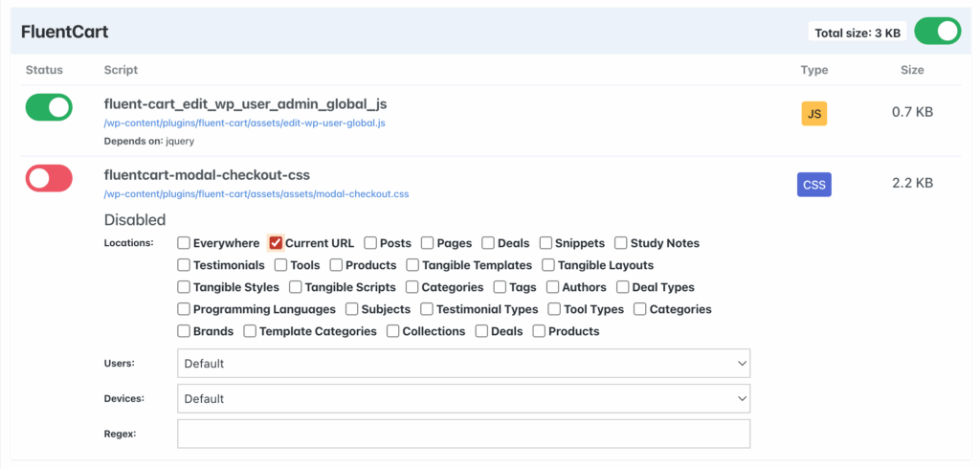Image resolution: width=980 pixels, height=469 pixels.
Task: Uncheck the Current URL checkbox
Action: (x=276, y=243)
